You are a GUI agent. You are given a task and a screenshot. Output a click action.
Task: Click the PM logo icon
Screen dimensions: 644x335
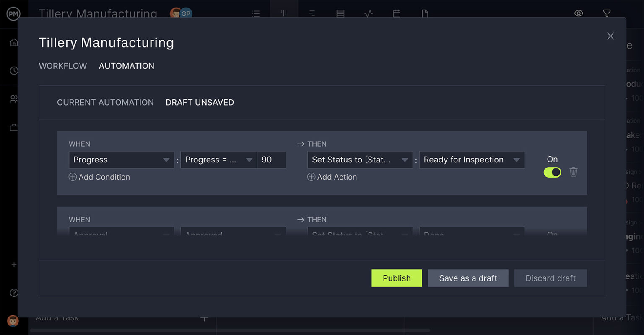(13, 14)
